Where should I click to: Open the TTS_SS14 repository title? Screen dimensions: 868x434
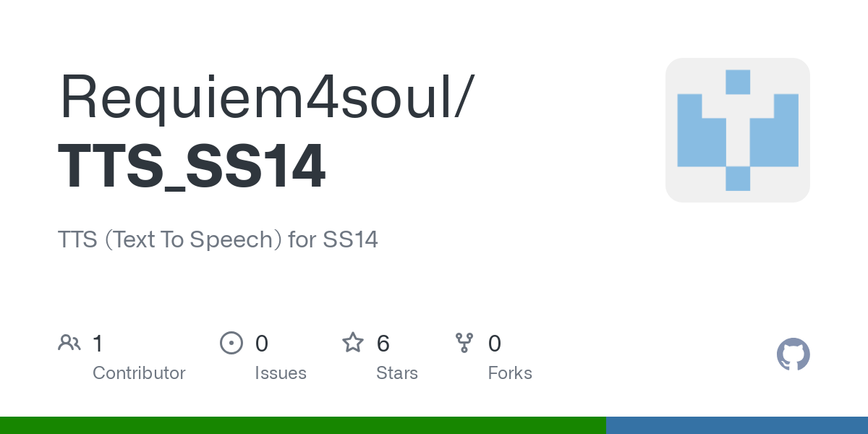pos(192,168)
